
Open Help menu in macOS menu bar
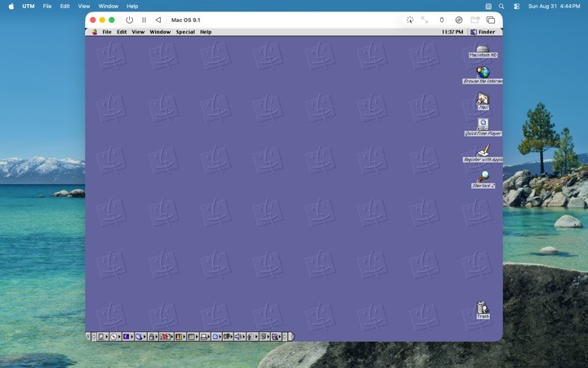click(132, 6)
